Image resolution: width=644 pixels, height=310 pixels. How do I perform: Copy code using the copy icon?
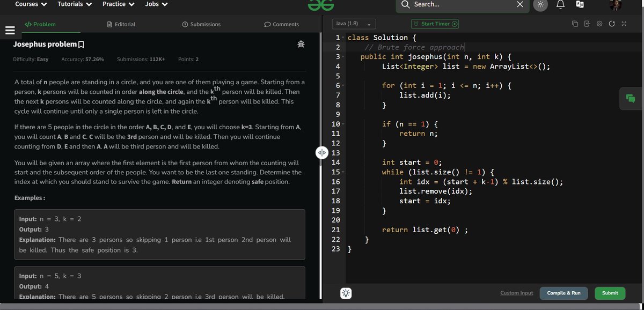575,24
